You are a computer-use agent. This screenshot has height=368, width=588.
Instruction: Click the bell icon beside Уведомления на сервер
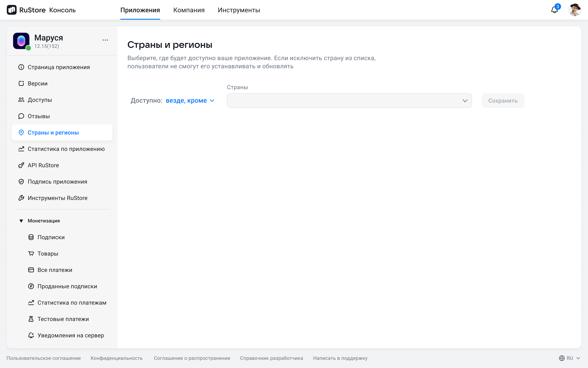[31, 335]
